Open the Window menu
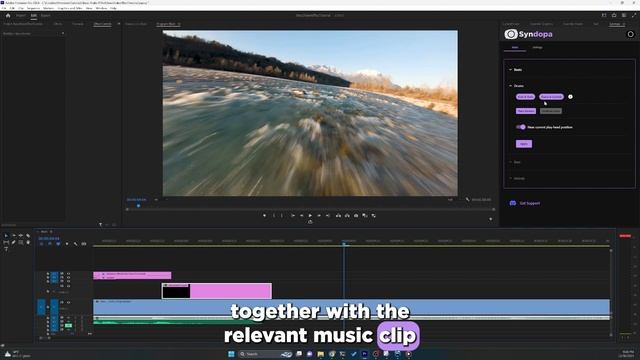 point(101,8)
